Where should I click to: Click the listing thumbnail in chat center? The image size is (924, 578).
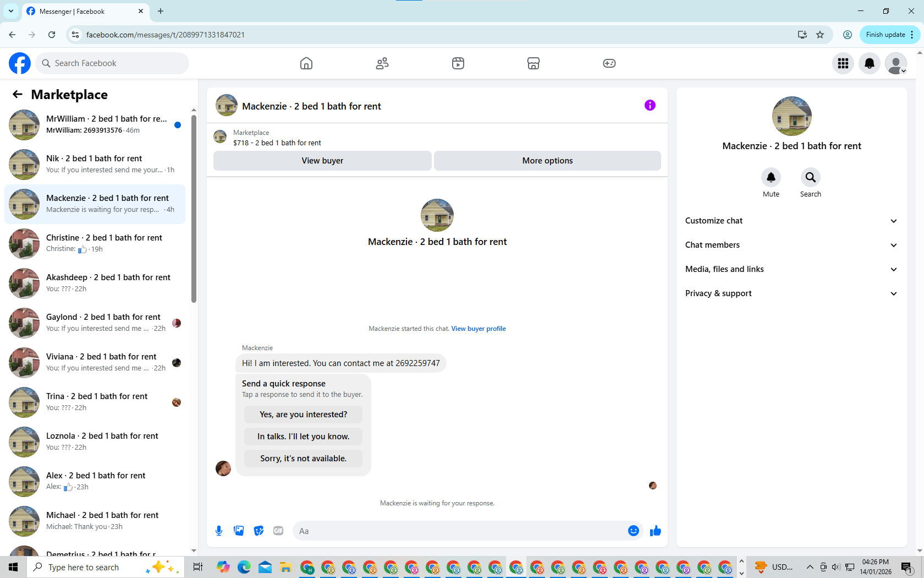pos(437,215)
